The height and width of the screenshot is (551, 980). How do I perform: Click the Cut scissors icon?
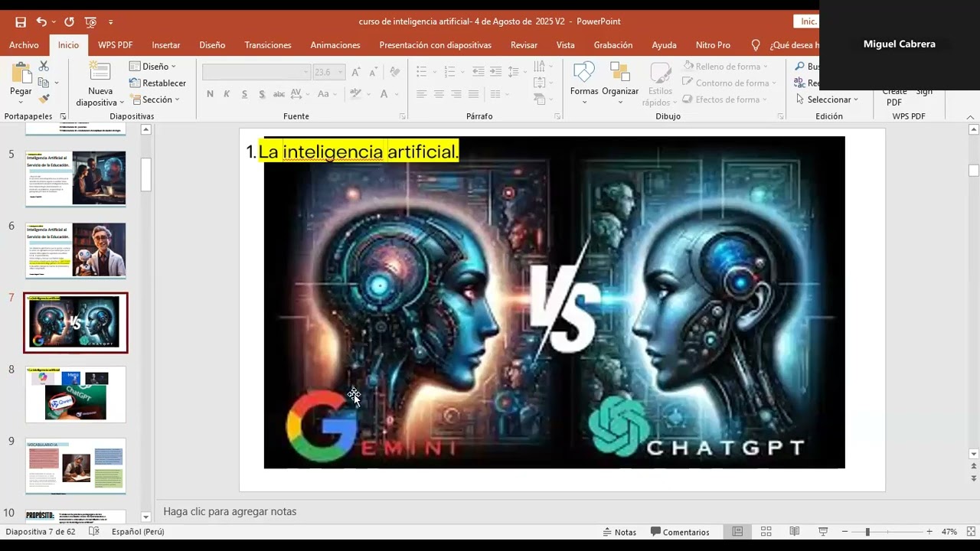pos(44,67)
